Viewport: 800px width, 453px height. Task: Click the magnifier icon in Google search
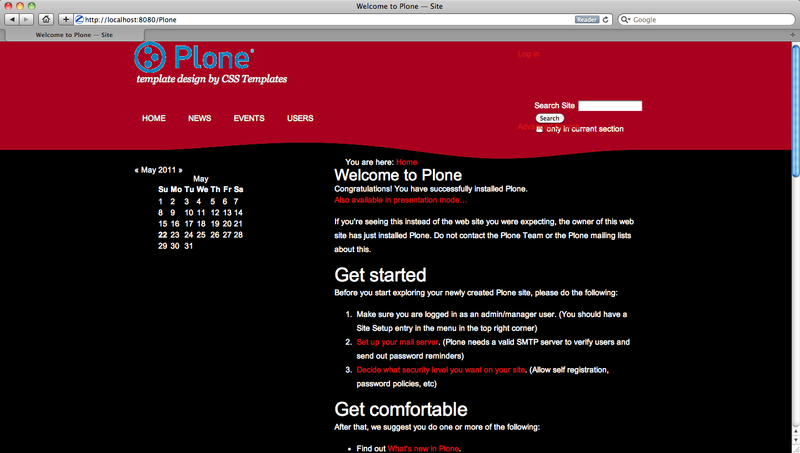[x=626, y=19]
